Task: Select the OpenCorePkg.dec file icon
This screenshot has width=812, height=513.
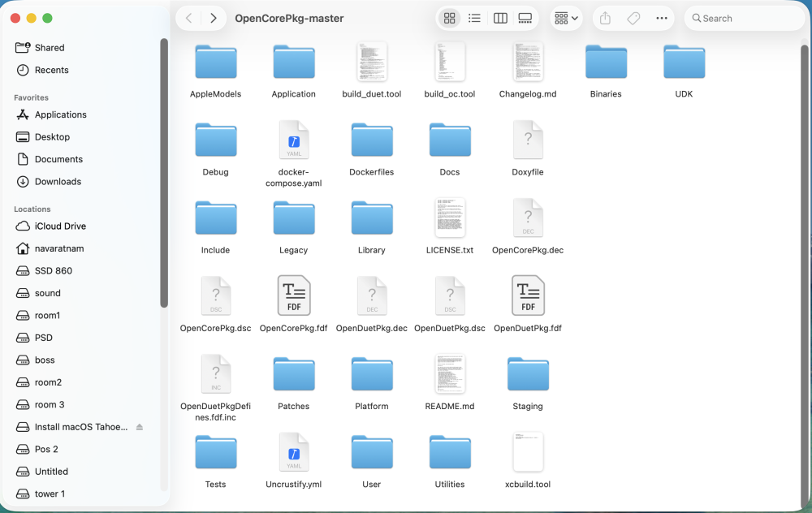Action: tap(528, 218)
